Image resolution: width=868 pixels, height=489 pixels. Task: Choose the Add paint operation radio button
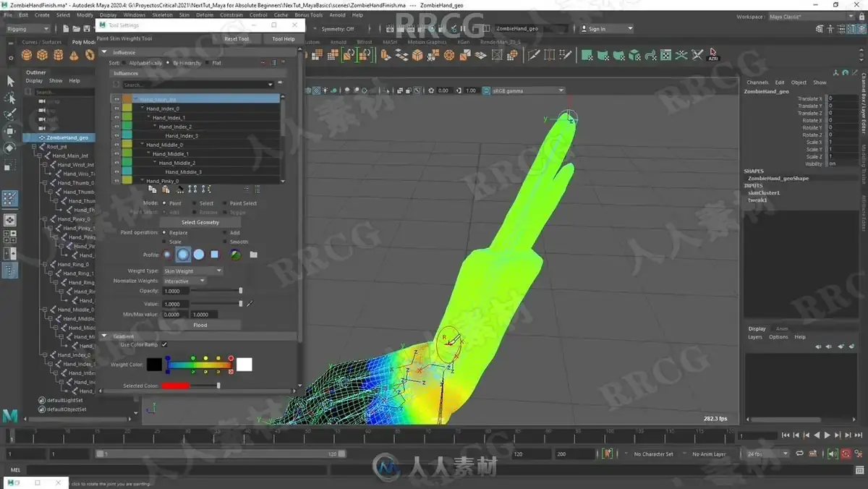(x=226, y=233)
